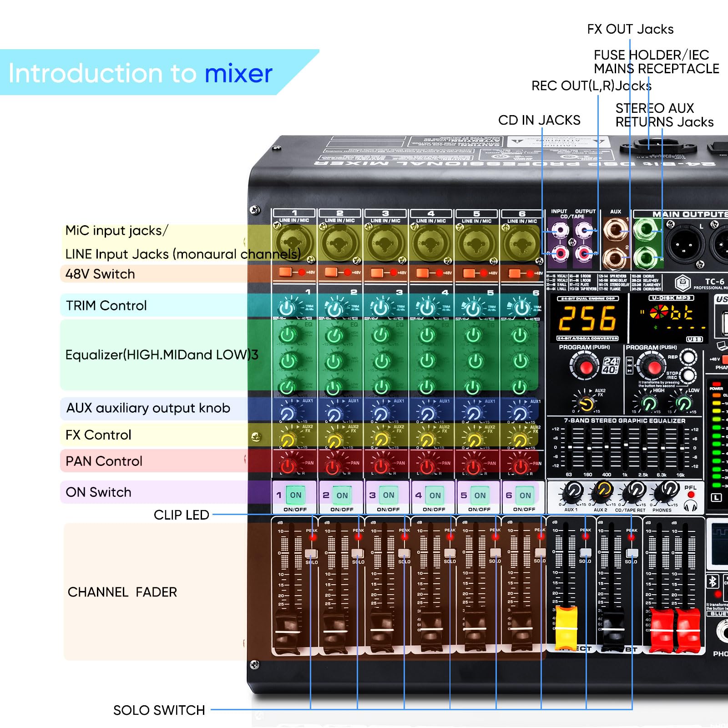Viewport: 728px width, 728px height.
Task: Click master HIGH green knob
Action: (648, 403)
